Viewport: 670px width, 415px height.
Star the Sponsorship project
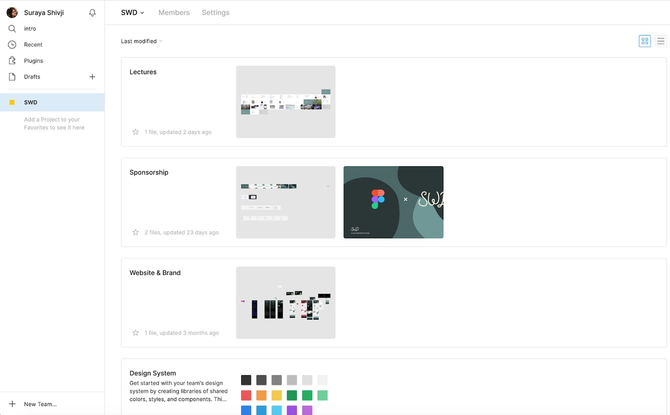(135, 233)
